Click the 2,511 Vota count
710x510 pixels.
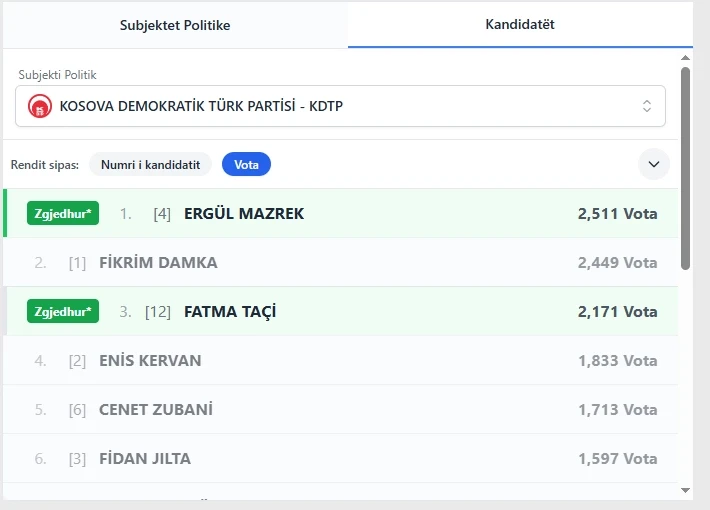click(x=617, y=214)
